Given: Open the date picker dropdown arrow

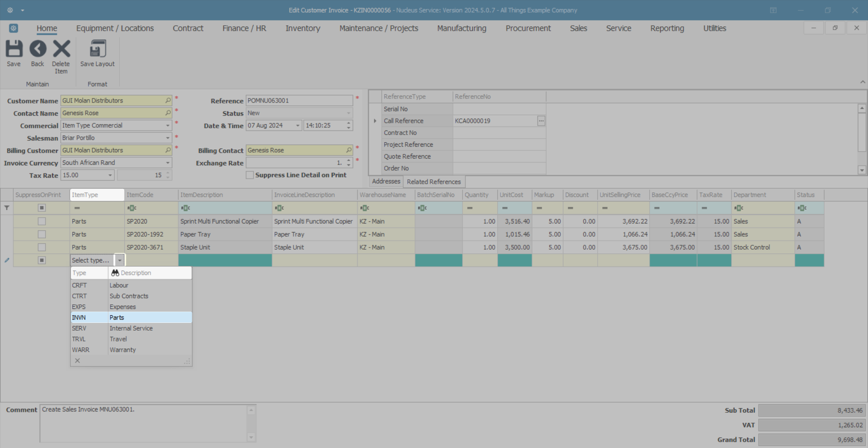Looking at the screenshot, I should pyautogui.click(x=297, y=126).
